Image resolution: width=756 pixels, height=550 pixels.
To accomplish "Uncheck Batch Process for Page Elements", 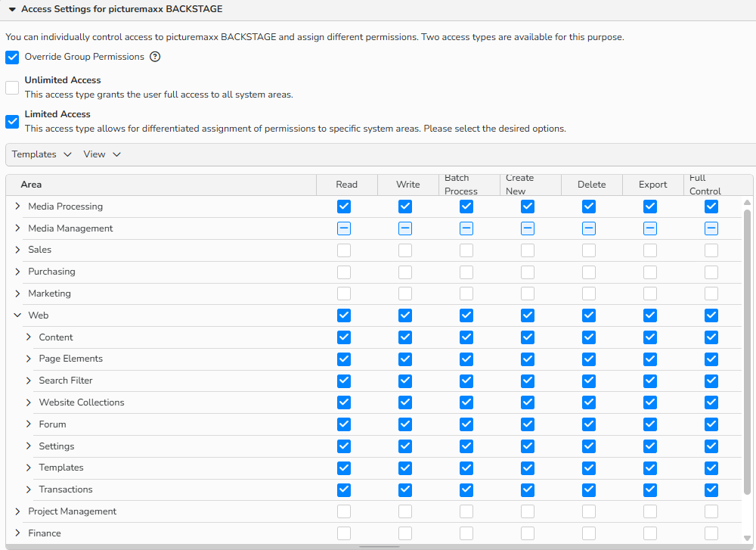I will (x=466, y=359).
